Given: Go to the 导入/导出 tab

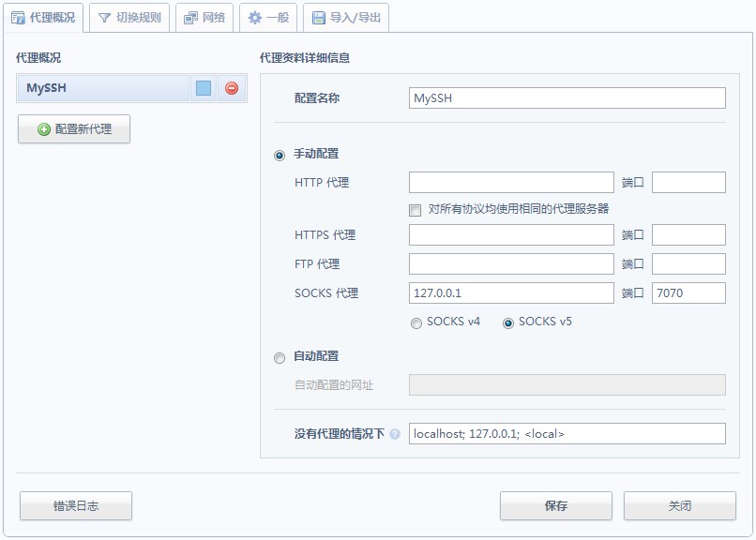Looking at the screenshot, I should point(345,18).
